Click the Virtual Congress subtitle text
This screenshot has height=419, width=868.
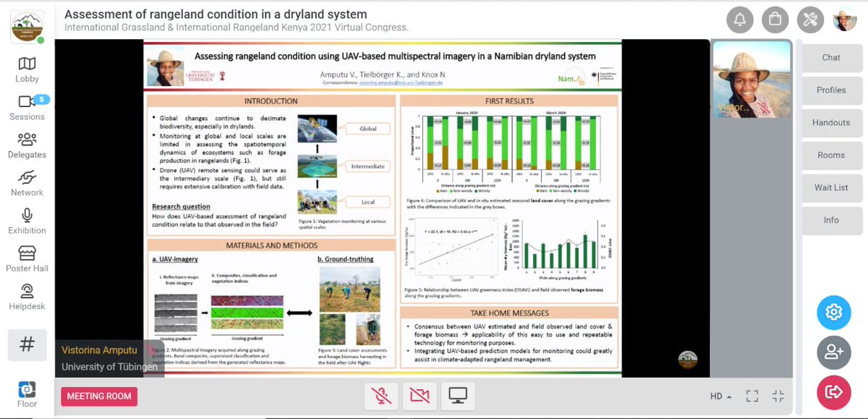[x=237, y=28]
